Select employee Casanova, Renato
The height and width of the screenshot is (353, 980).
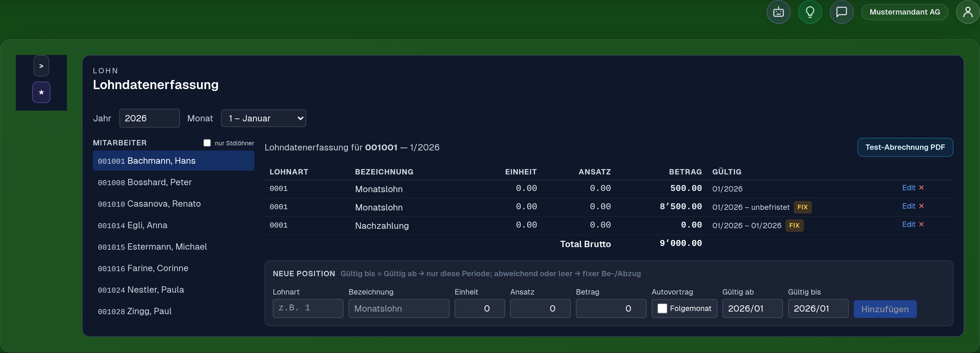tap(173, 204)
